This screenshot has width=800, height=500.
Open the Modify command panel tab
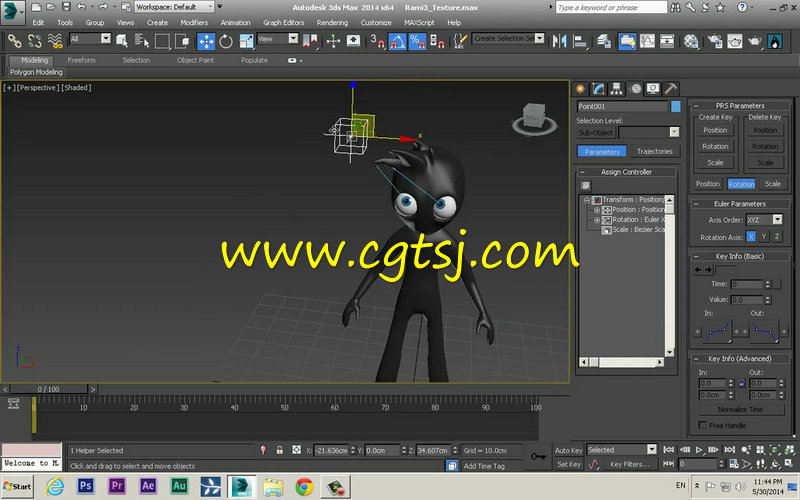(598, 89)
